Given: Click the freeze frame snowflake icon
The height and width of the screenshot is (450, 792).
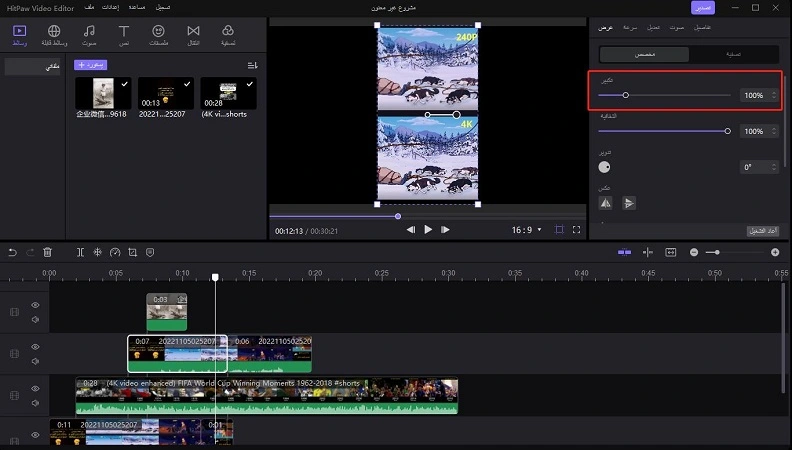Looking at the screenshot, I should [x=97, y=252].
